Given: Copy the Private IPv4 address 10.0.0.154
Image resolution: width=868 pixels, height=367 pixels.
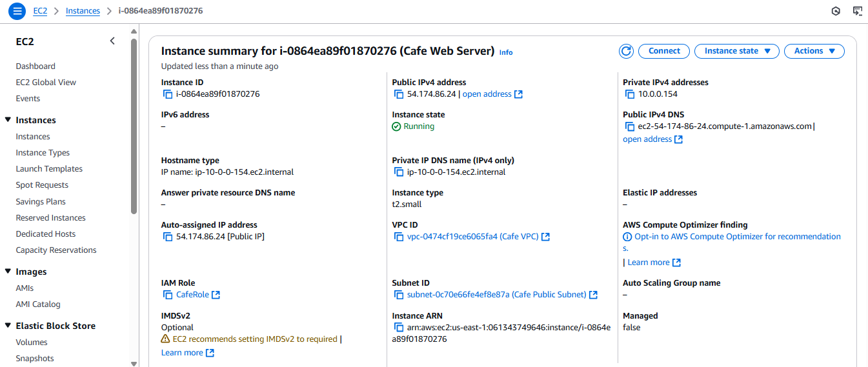Looking at the screenshot, I should (630, 94).
